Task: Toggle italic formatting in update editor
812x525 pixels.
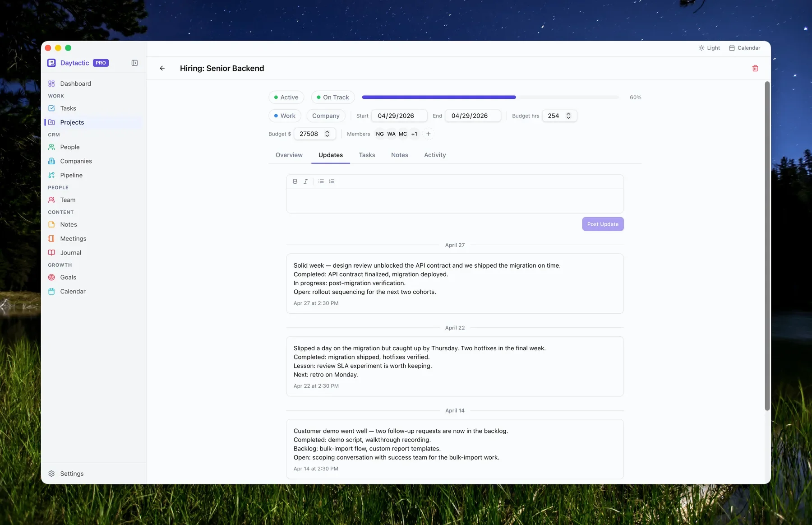Action: click(x=306, y=181)
